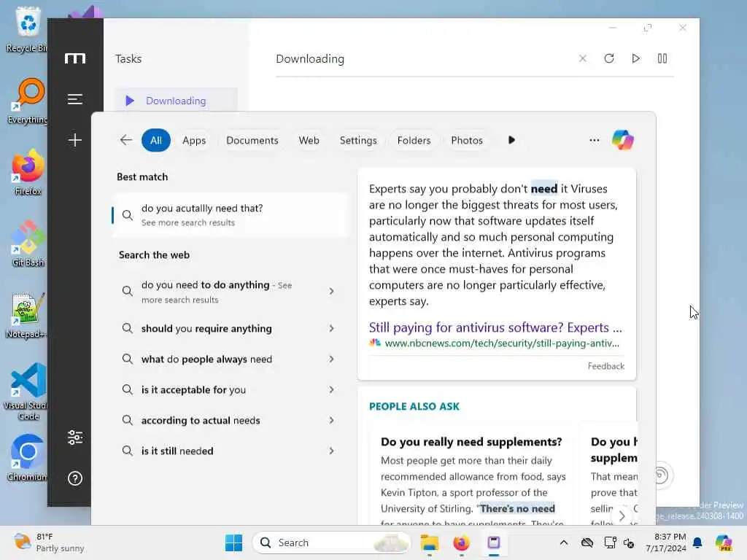This screenshot has height=560, width=747.
Task: Open the Motrix taskbar icon
Action: (x=494, y=542)
